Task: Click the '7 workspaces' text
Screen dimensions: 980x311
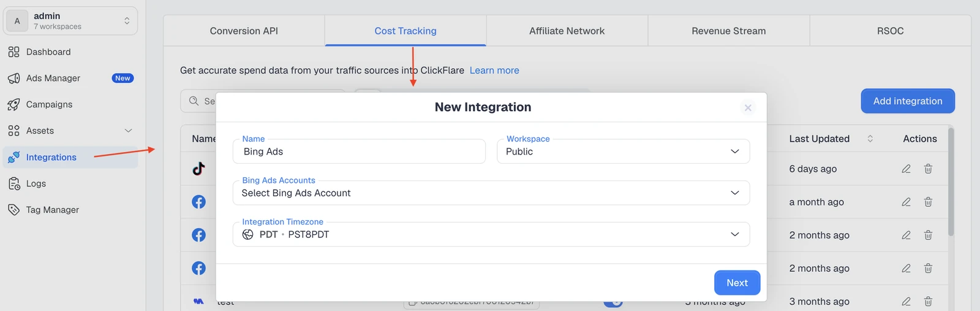Action: (x=58, y=26)
